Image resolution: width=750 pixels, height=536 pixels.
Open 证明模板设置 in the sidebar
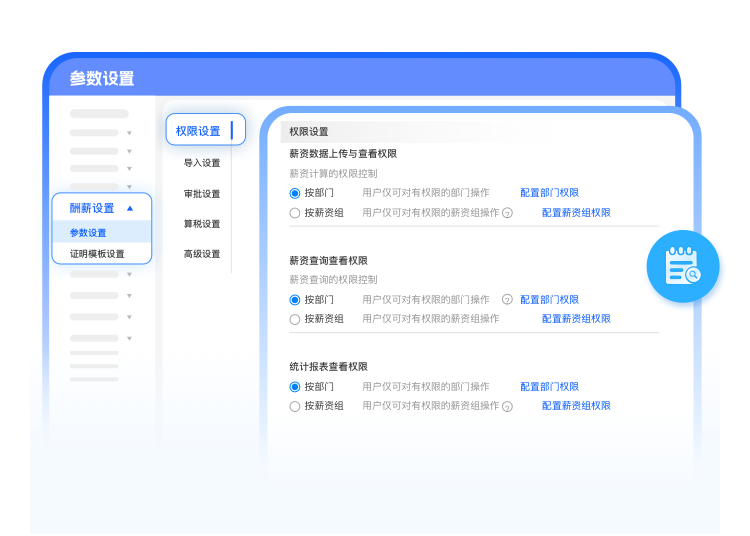pos(97,254)
